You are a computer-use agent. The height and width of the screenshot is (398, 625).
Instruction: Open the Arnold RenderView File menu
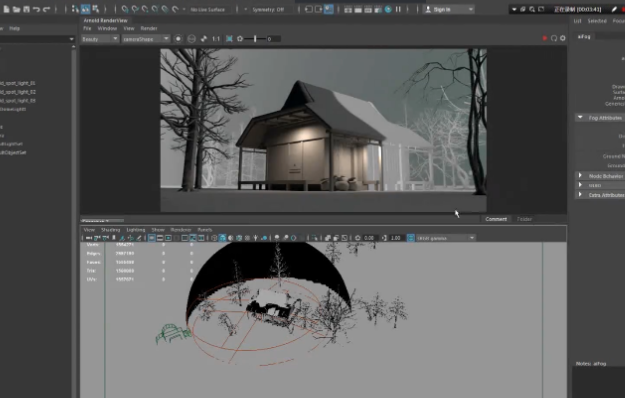click(87, 28)
